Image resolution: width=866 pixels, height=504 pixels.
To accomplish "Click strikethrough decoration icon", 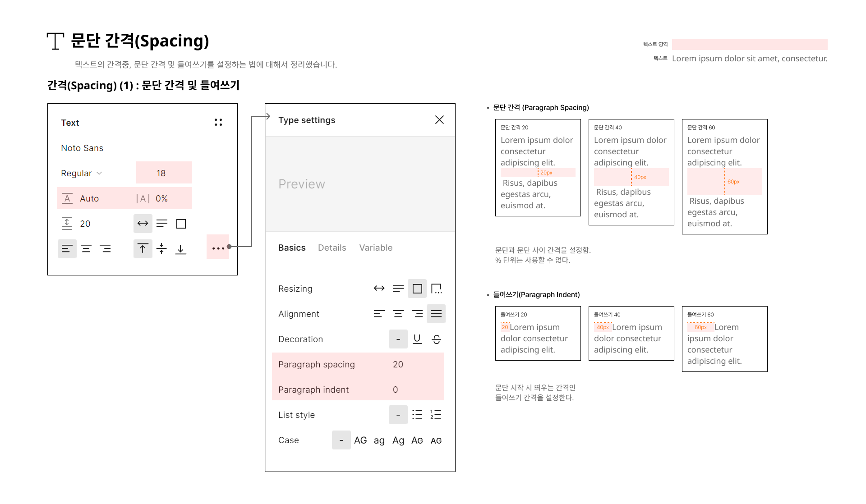I will [436, 339].
